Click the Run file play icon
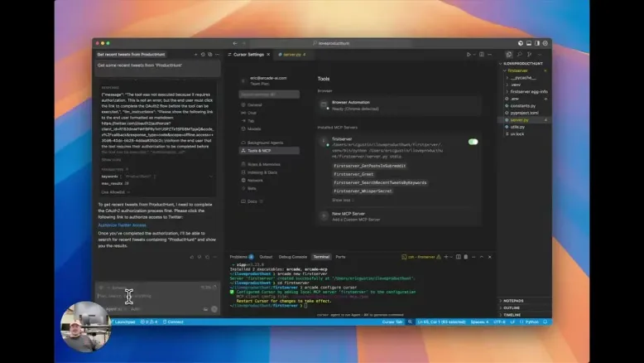Image resolution: width=644 pixels, height=363 pixels. pos(469,54)
